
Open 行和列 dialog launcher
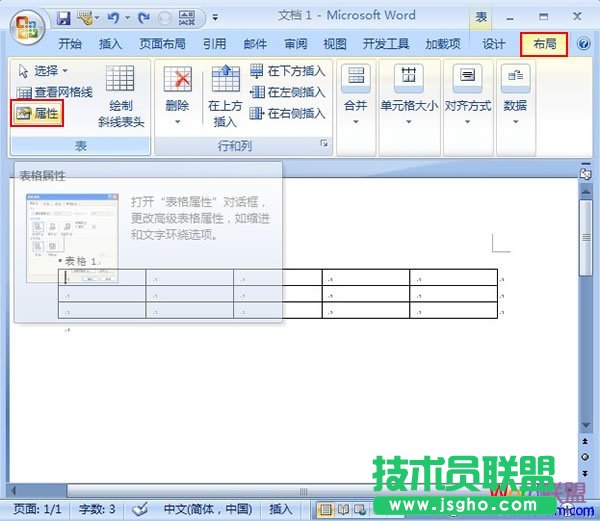click(324, 143)
